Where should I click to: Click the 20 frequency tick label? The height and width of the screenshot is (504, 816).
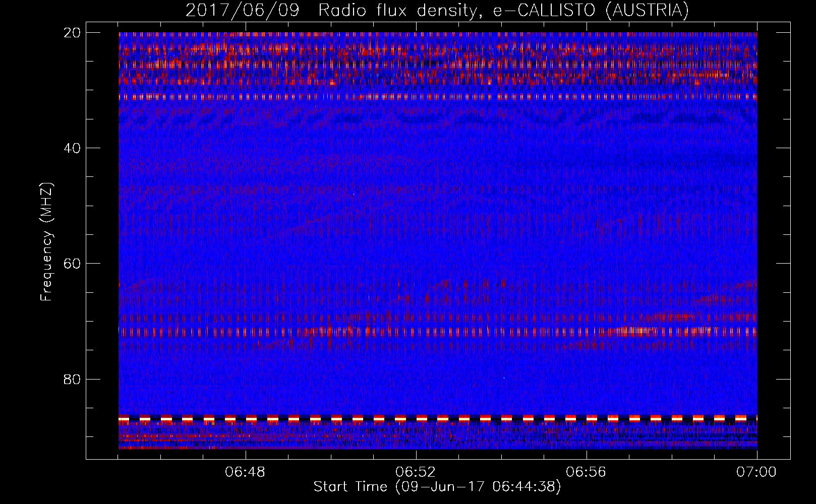coord(73,32)
